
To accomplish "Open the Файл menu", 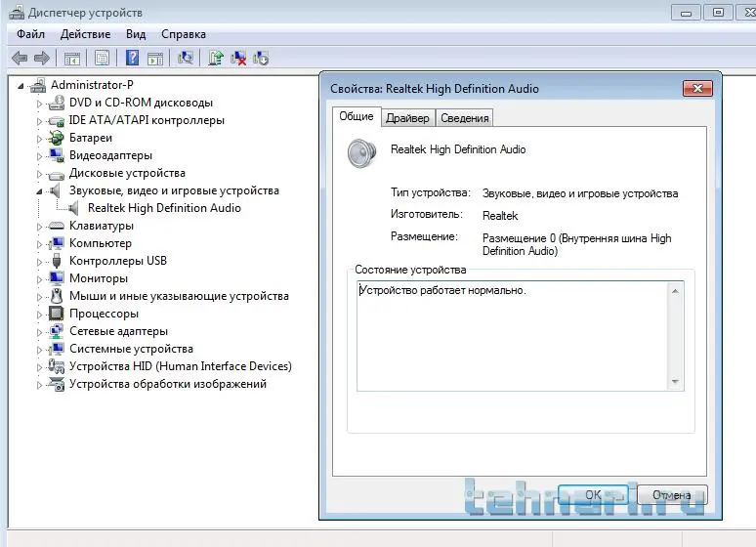I will 31,34.
